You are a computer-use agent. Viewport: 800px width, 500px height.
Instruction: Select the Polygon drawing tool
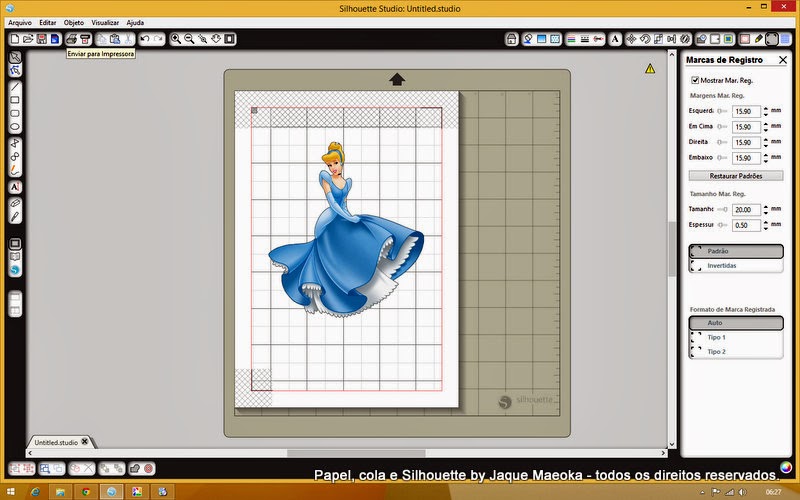tap(15, 143)
